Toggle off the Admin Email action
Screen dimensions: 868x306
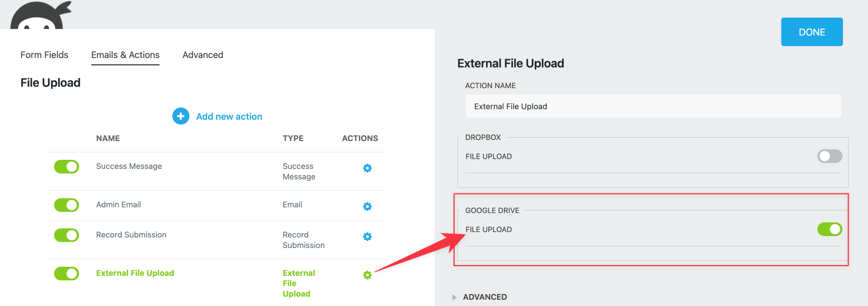pos(67,205)
